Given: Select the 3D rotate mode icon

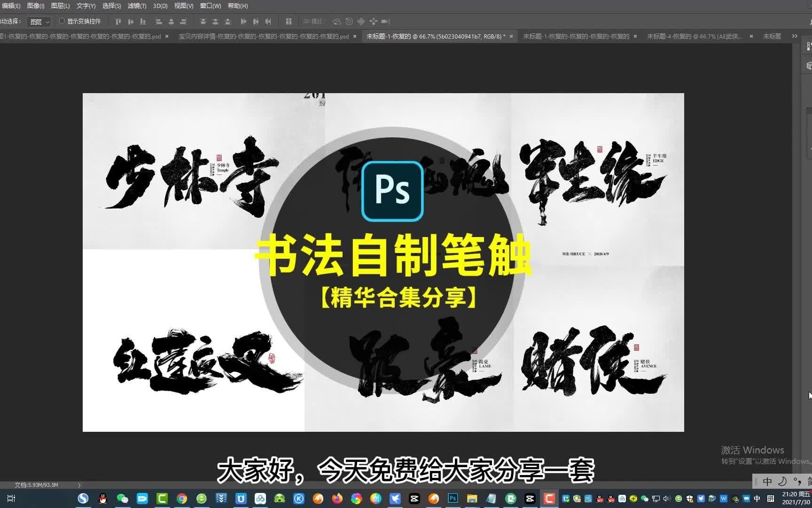Looking at the screenshot, I should point(336,21).
